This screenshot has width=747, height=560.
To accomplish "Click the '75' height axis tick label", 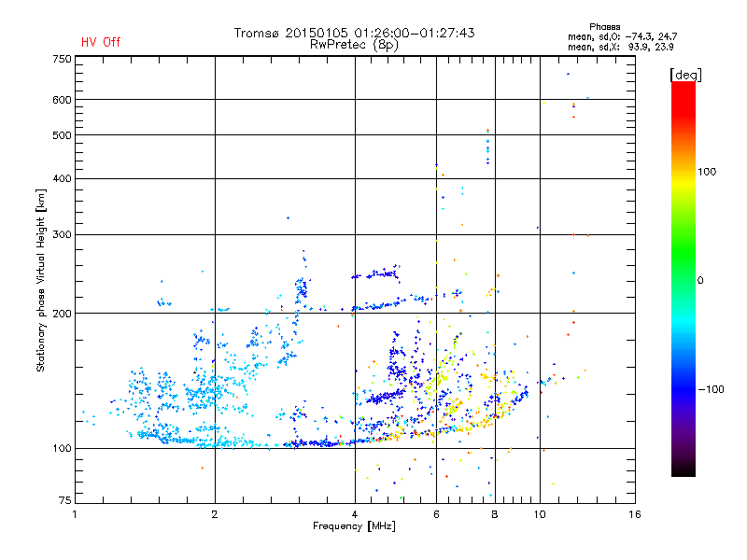I will coord(64,500).
